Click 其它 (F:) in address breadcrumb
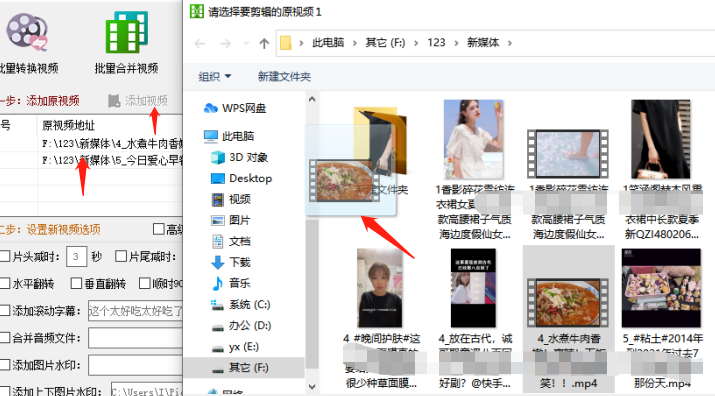 (385, 43)
